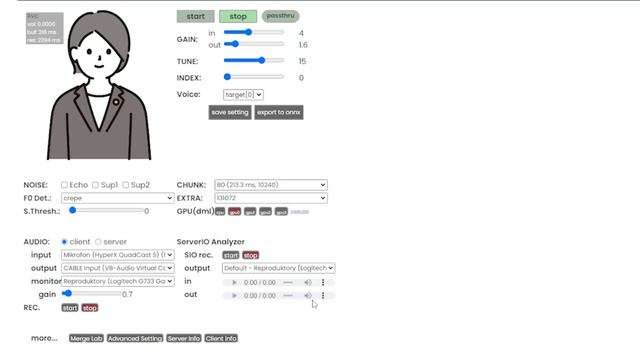Select gpu0 for processing
This screenshot has height=360, width=640.
pyautogui.click(x=234, y=212)
